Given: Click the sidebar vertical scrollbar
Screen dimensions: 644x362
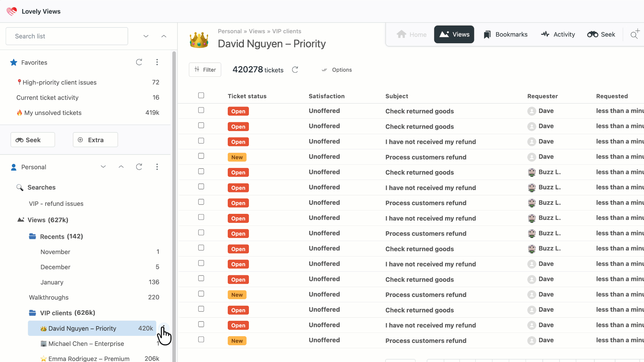Looking at the screenshot, I should (174, 201).
